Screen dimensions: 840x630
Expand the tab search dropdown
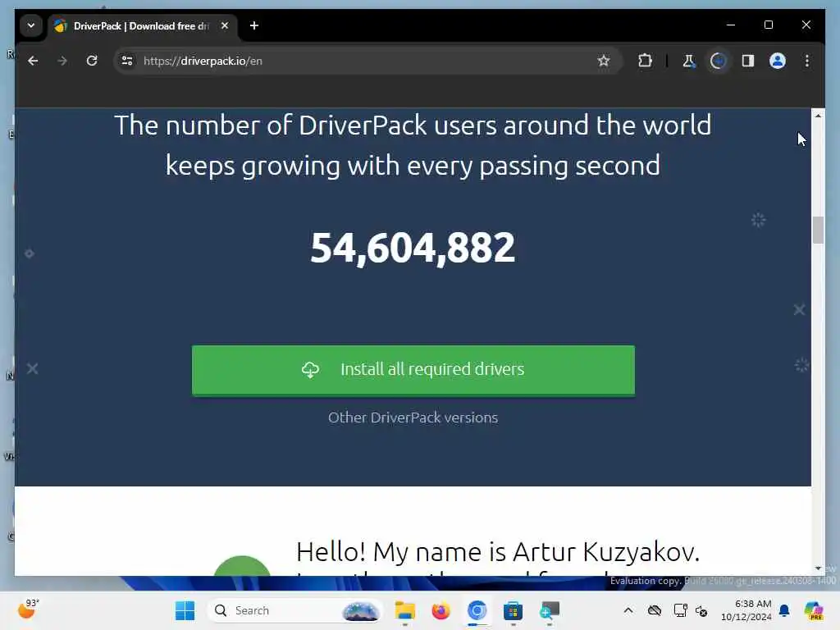[31, 25]
